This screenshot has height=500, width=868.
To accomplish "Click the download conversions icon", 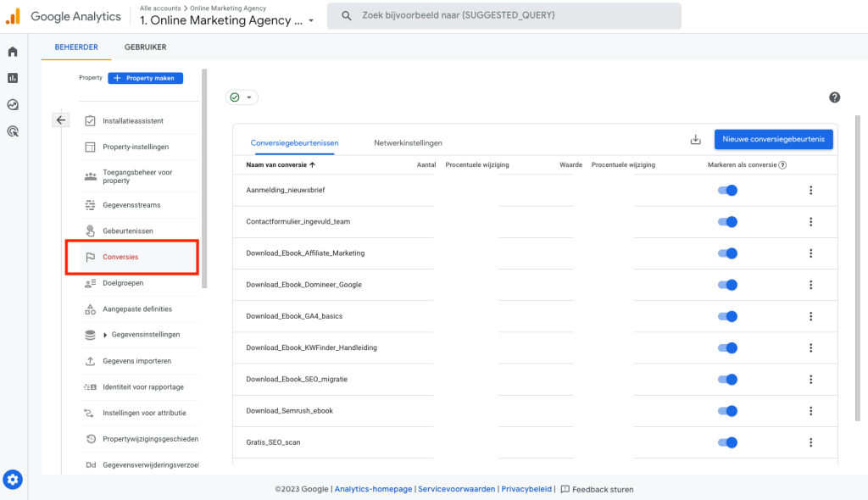I will tap(696, 140).
